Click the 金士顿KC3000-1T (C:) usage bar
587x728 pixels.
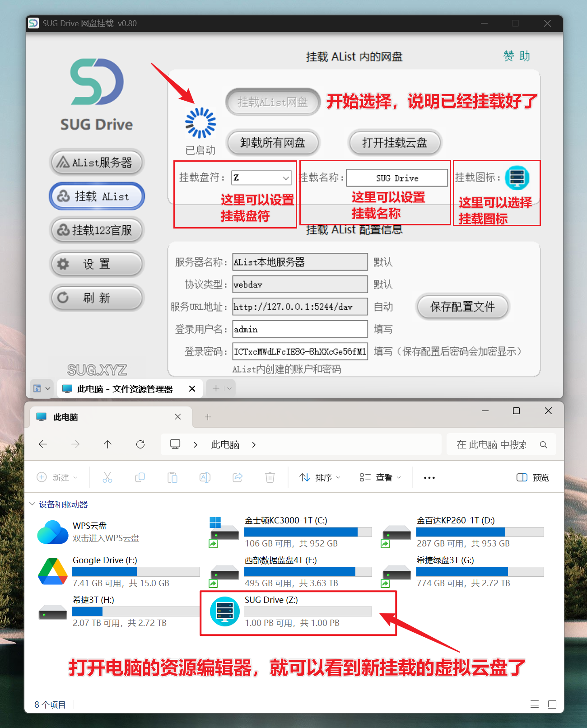[308, 532]
